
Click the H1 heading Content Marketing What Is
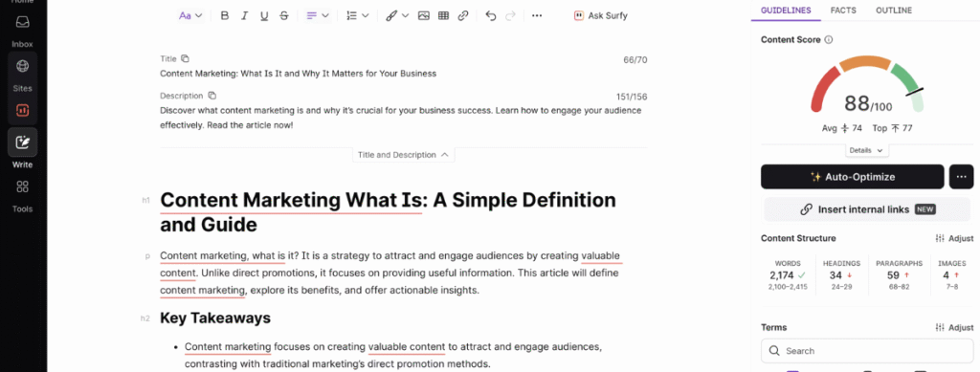389,212
